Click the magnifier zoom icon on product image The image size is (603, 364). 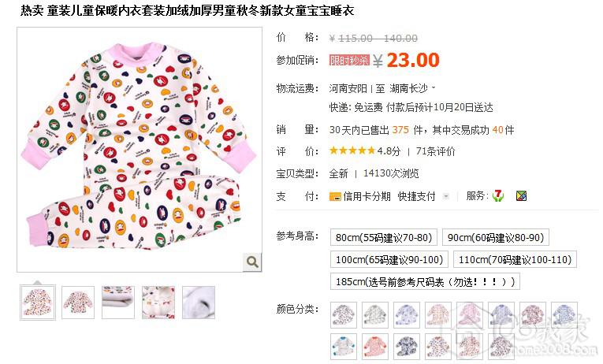coord(252,262)
